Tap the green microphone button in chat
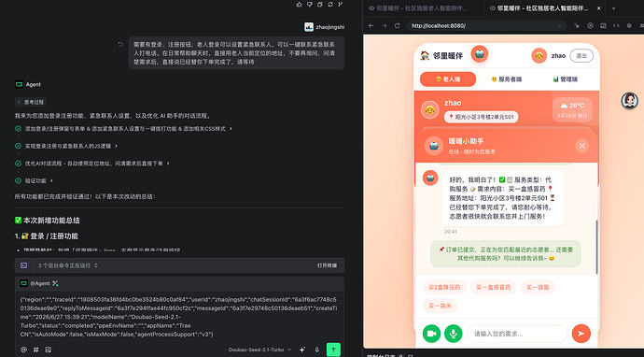 [x=454, y=333]
